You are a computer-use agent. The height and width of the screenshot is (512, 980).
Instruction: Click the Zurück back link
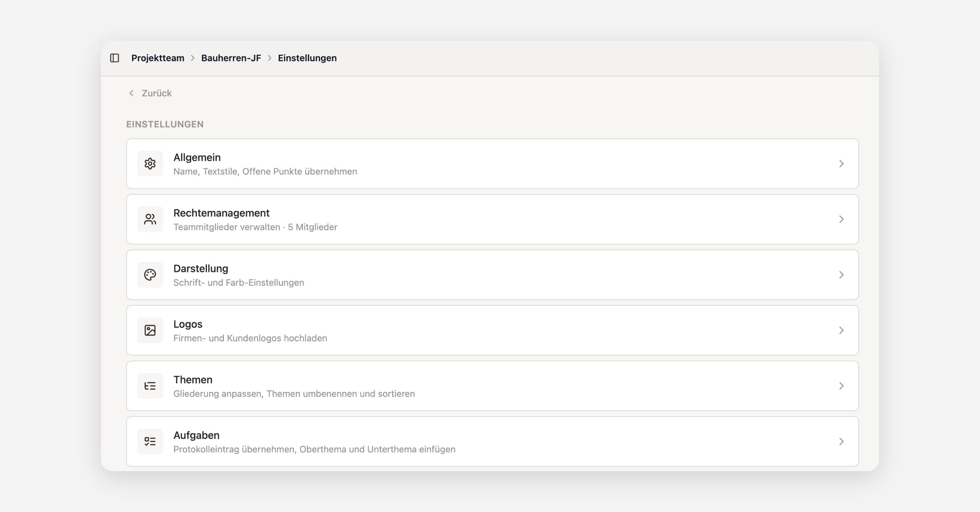156,93
